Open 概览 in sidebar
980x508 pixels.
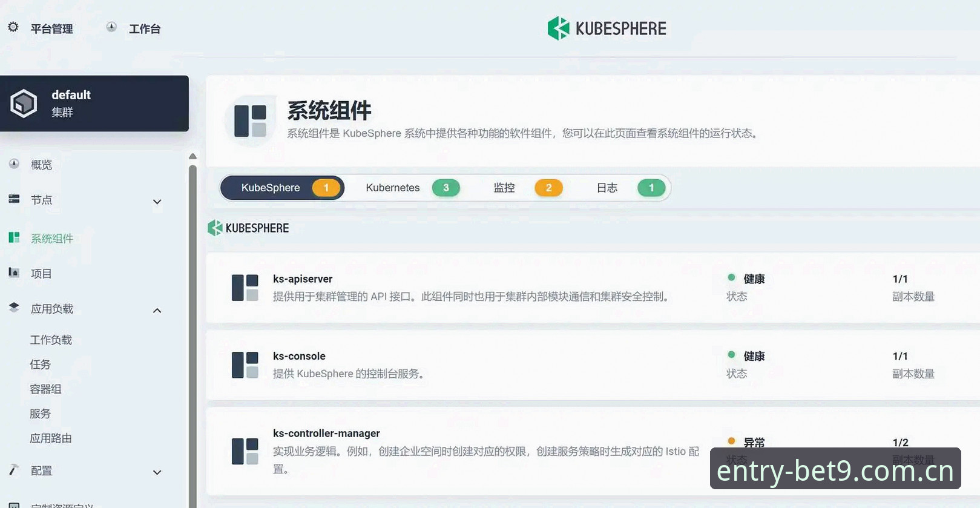click(x=41, y=165)
